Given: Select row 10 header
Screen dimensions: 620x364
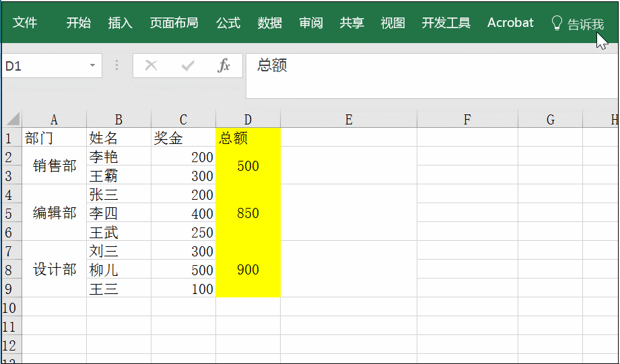Looking at the screenshot, I should [x=12, y=307].
